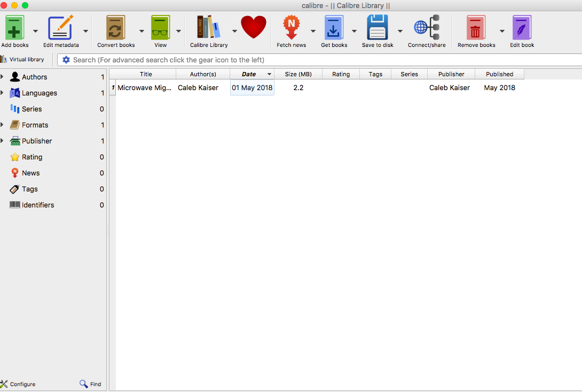Select the Microwave Mig... book title cell
Viewport: 582px width, 392px height.
point(146,88)
